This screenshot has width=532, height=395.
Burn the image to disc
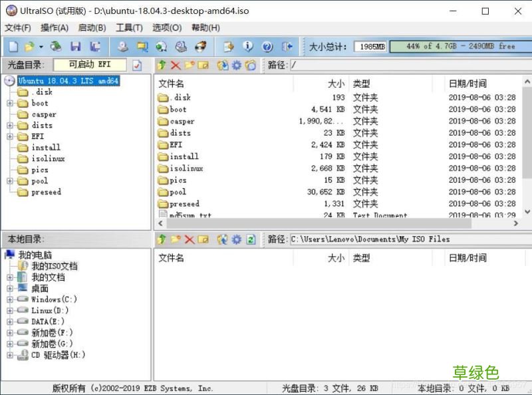click(201, 46)
